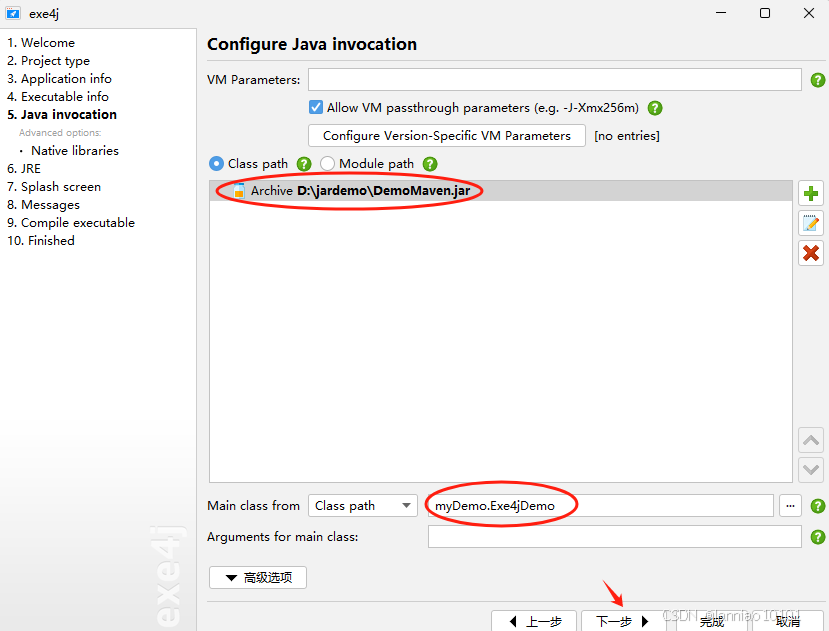The height and width of the screenshot is (631, 829).
Task: Go to step 1. Welcome
Action: point(41,42)
